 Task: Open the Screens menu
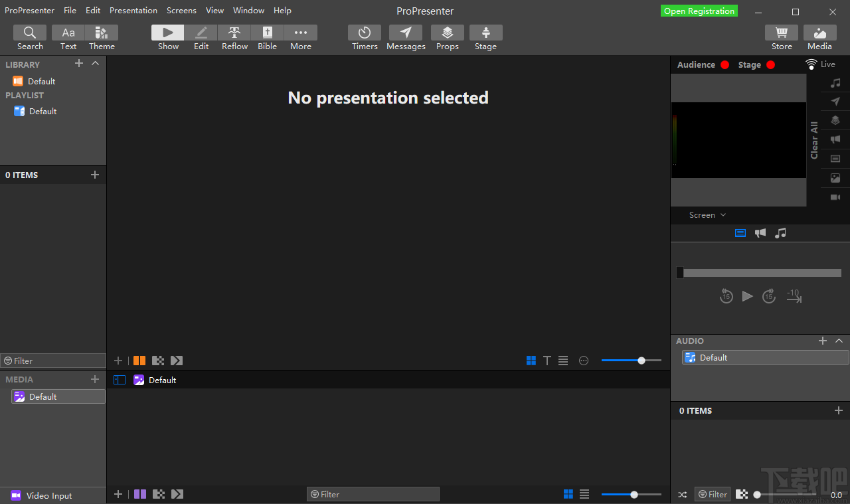[x=181, y=10]
